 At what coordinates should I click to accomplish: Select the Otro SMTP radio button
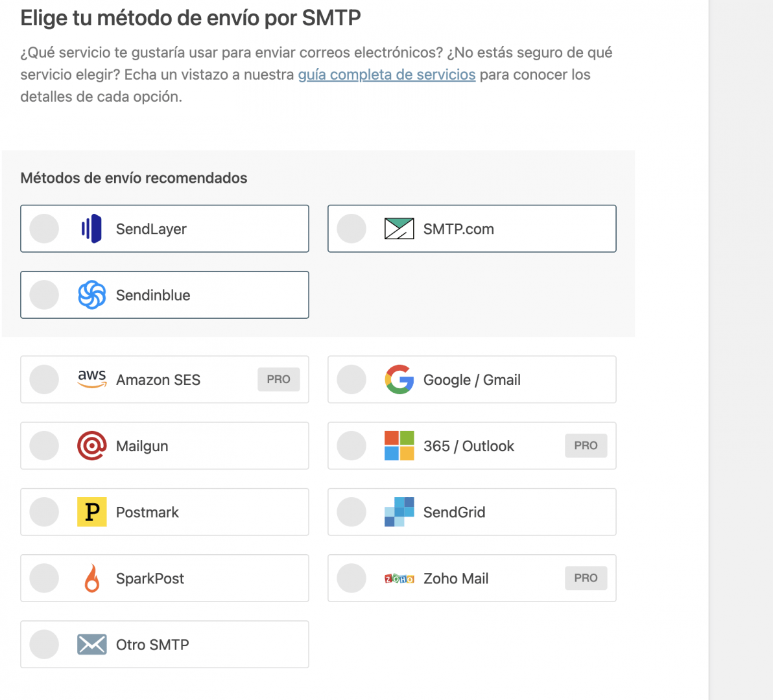44,644
